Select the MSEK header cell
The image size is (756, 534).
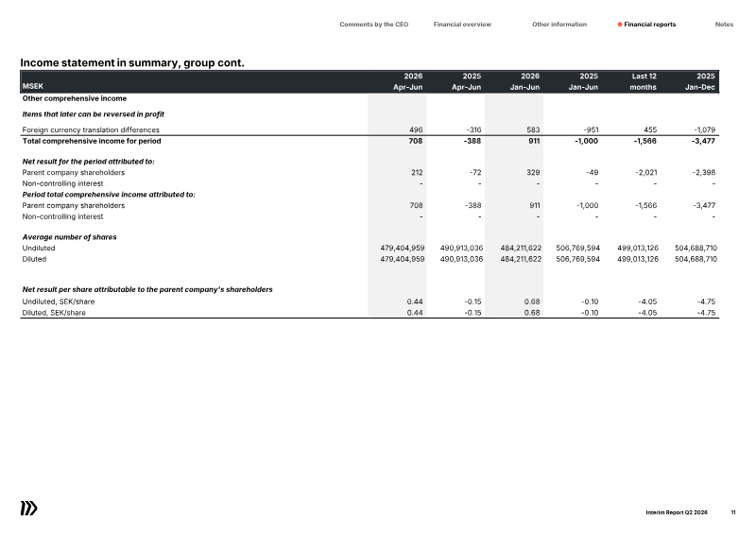click(x=33, y=86)
